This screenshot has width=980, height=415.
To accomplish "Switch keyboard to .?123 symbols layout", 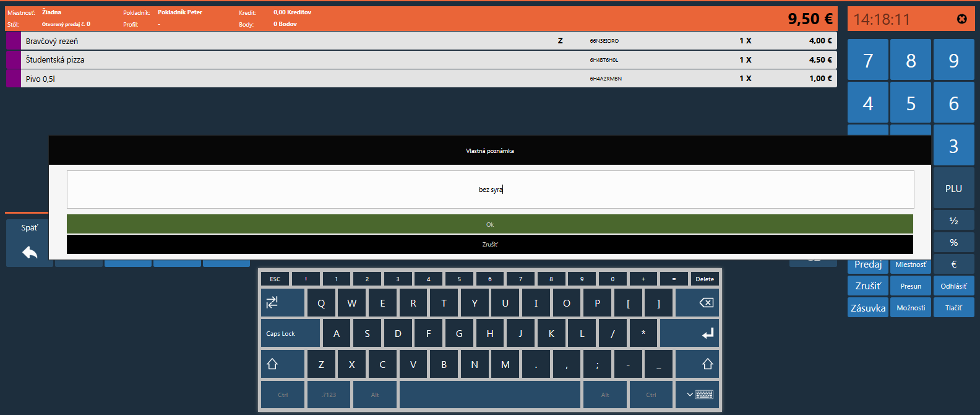I will (x=329, y=395).
